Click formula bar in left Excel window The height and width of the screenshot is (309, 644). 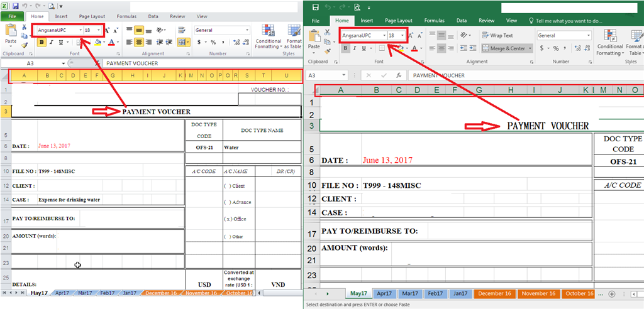pos(203,63)
